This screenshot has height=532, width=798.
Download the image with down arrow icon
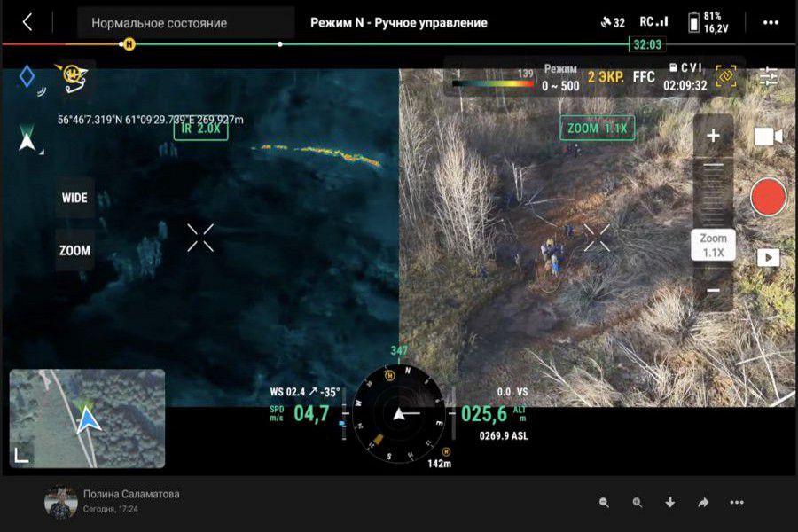coord(669,503)
